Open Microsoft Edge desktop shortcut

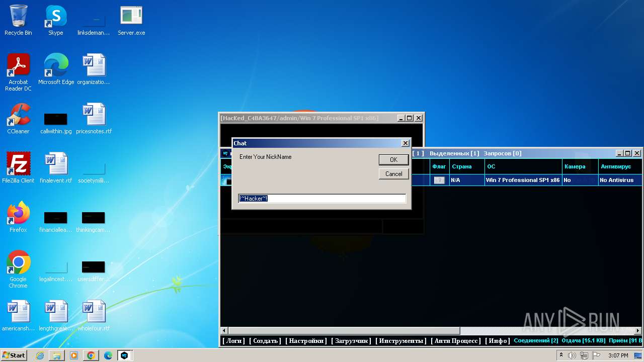[56, 69]
